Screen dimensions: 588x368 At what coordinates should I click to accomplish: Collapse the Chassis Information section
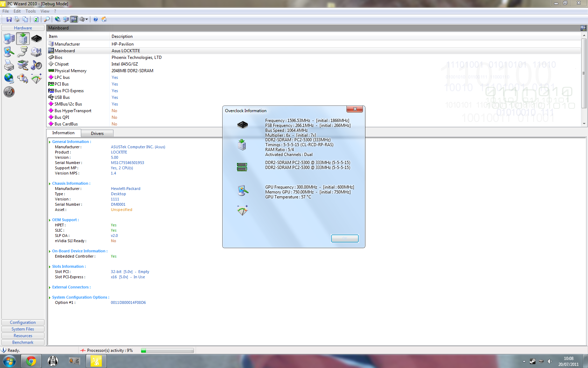[x=50, y=184]
